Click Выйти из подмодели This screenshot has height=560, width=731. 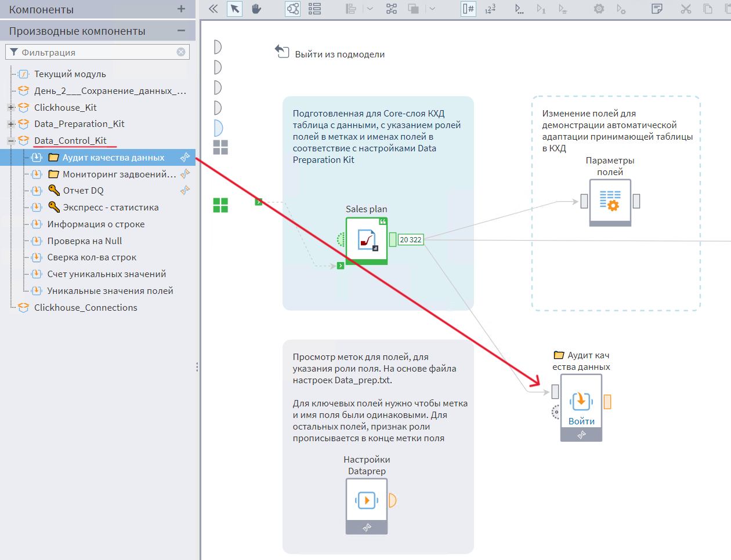click(339, 54)
